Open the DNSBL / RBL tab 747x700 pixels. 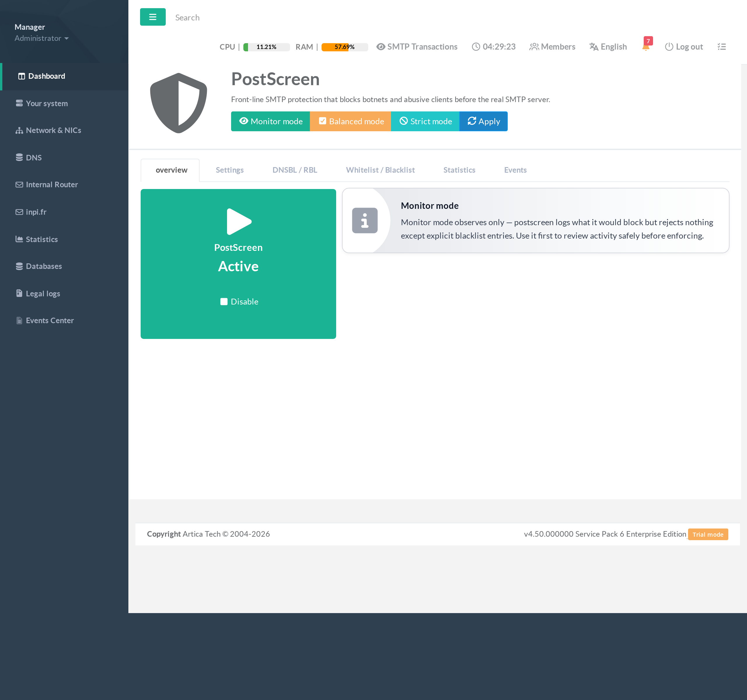[x=295, y=170]
